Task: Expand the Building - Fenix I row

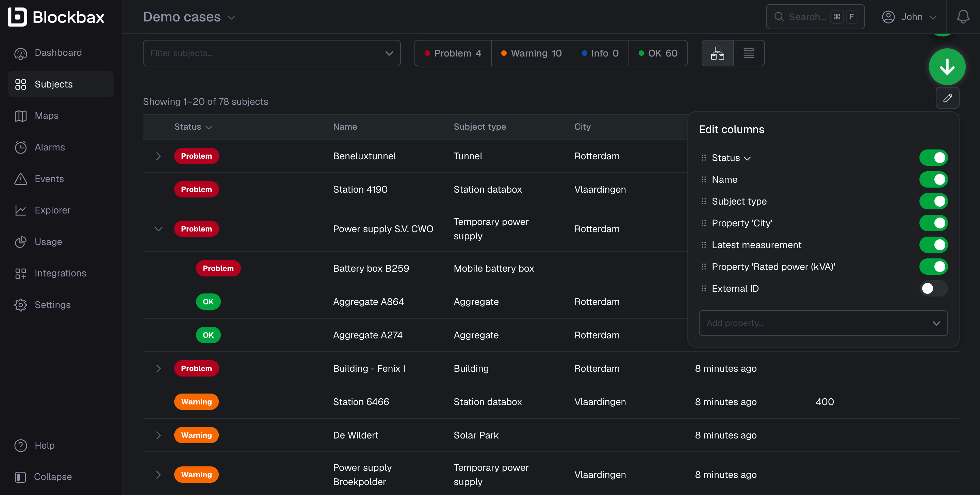Action: 158,368
